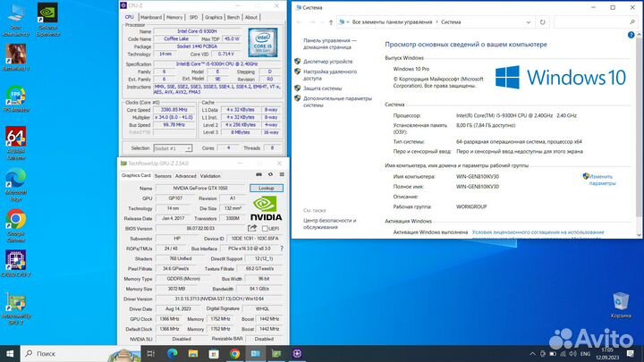Click the Change settings link for computer name
The height and width of the screenshot is (362, 644).
[x=602, y=180]
